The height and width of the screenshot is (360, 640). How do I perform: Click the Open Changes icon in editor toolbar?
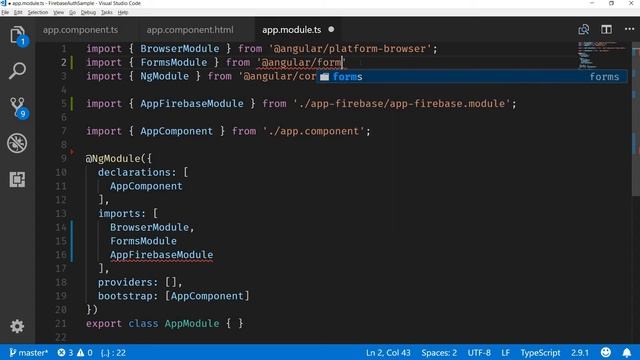584,29
